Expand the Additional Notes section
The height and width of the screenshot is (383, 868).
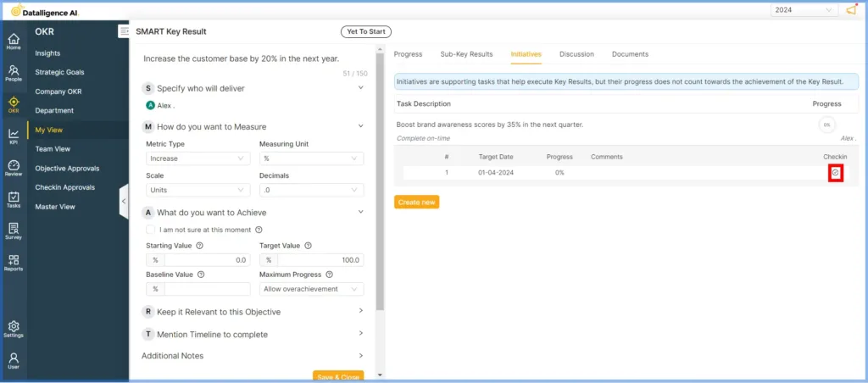[361, 355]
